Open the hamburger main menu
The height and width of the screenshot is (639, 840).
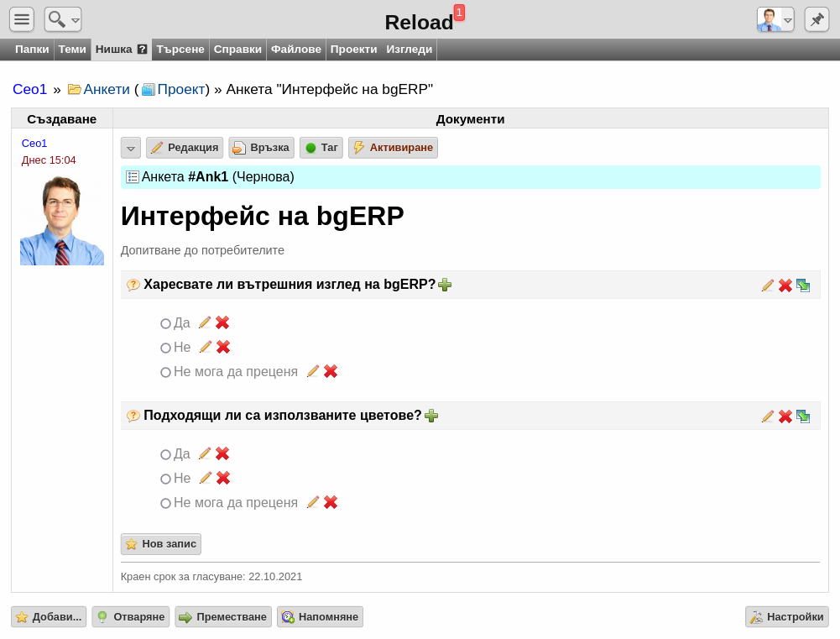tap(22, 19)
